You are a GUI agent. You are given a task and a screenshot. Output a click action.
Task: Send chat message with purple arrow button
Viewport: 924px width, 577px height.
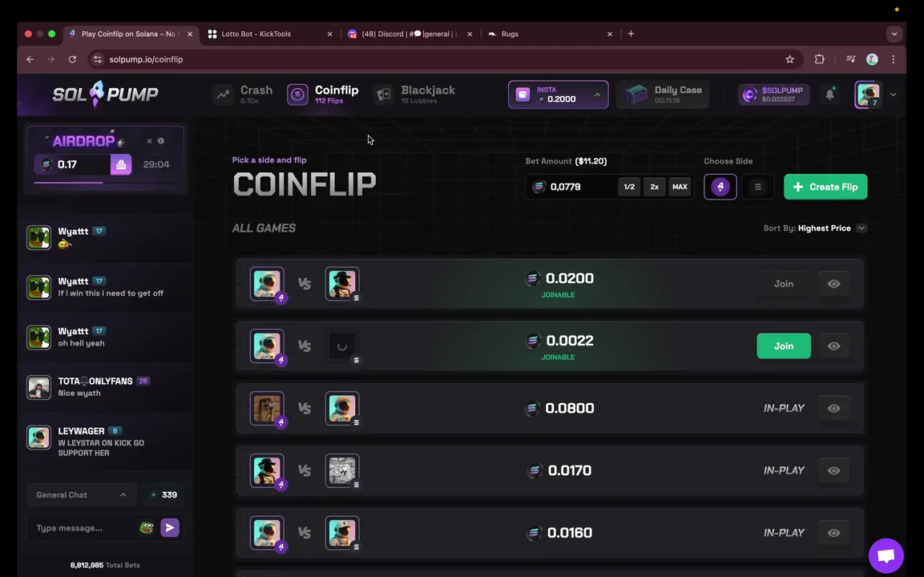[x=170, y=527]
